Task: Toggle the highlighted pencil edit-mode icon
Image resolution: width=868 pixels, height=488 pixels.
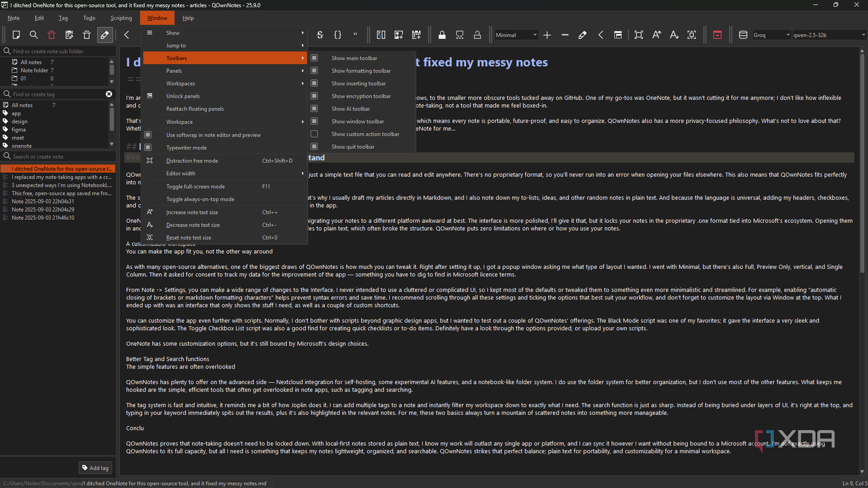Action: [105, 35]
